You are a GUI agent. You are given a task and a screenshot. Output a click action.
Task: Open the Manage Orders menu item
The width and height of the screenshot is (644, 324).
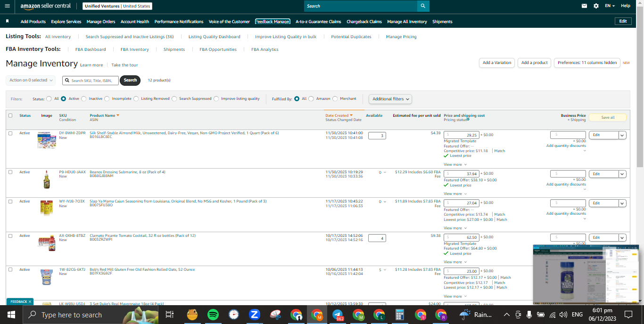[x=101, y=22]
